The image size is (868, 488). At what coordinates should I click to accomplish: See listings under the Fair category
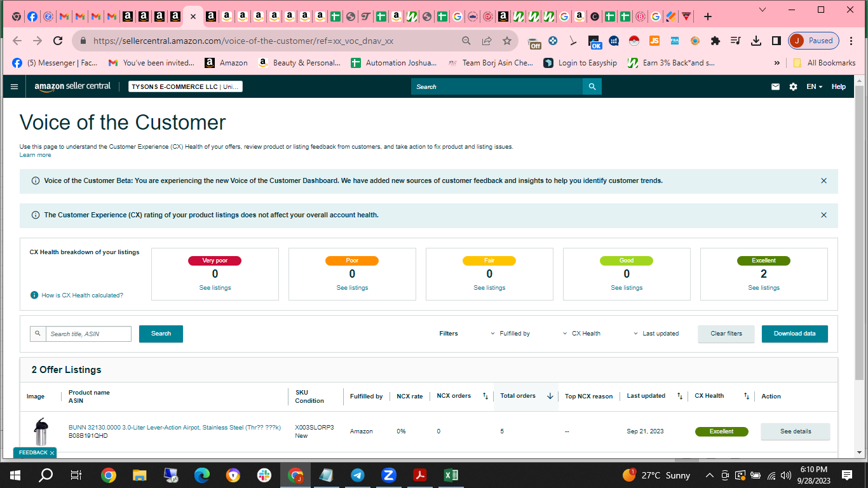[x=489, y=288]
